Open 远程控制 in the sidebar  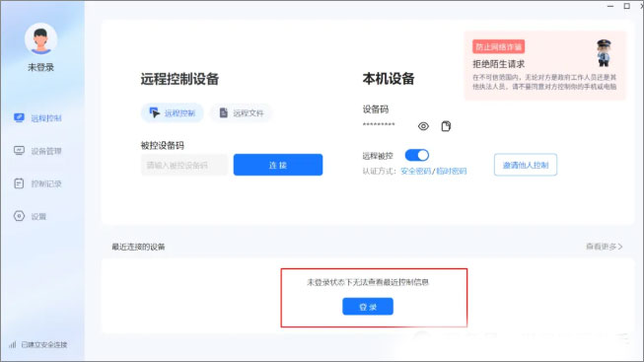pos(37,118)
